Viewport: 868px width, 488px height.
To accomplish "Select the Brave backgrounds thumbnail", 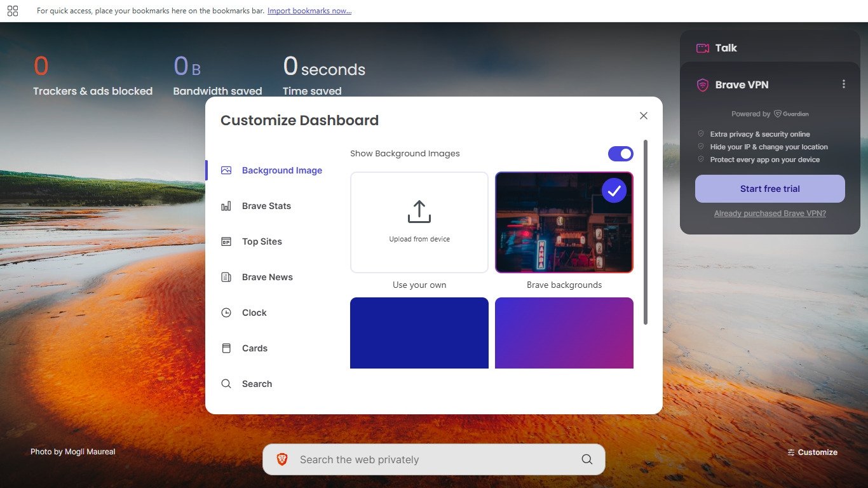I will tap(564, 222).
